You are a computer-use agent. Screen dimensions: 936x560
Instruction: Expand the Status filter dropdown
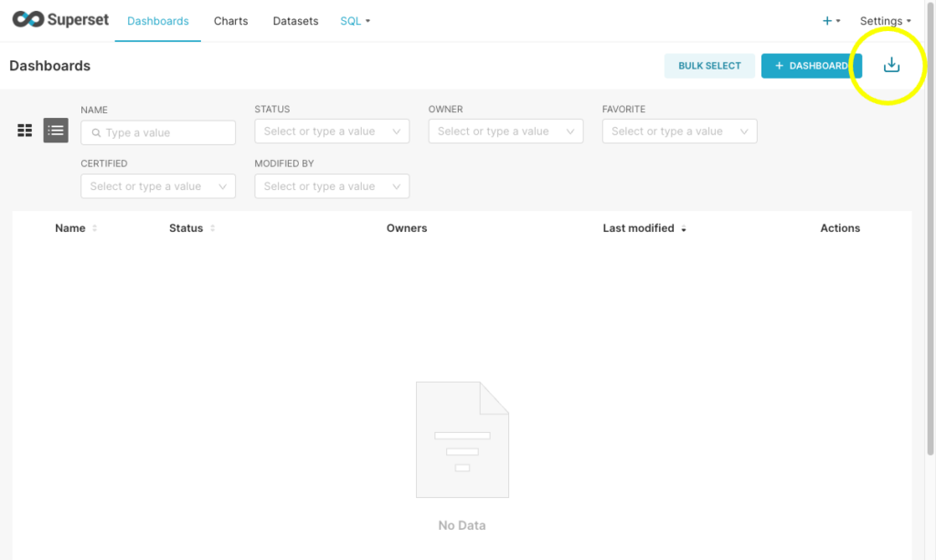click(x=396, y=132)
